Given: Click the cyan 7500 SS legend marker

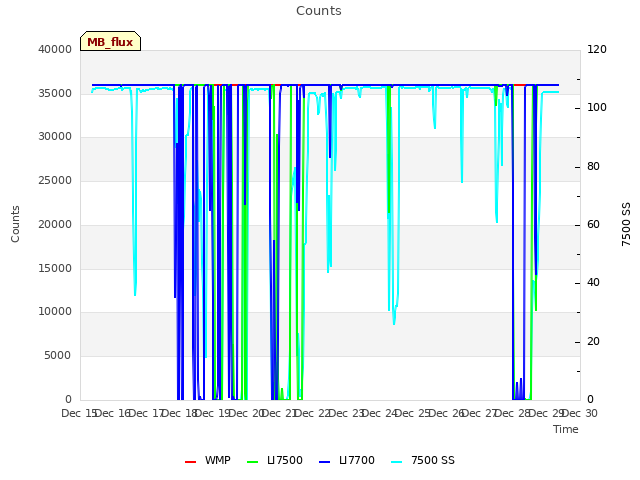Looking at the screenshot, I should pos(397,462).
